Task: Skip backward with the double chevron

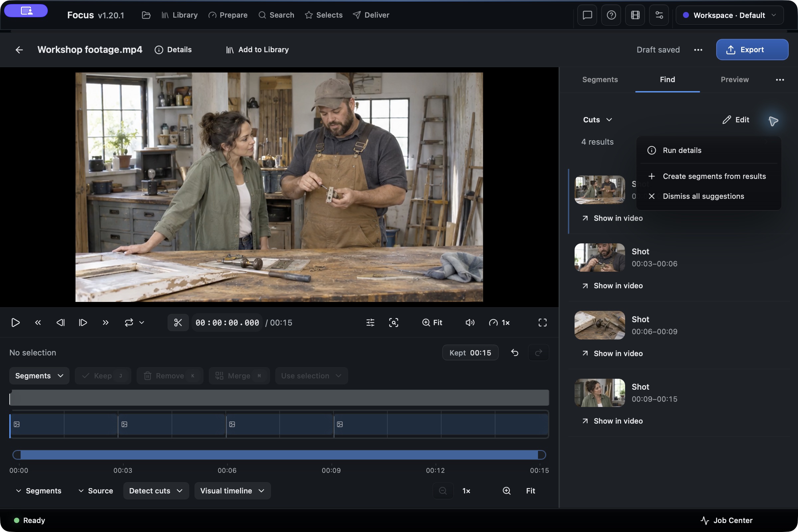Action: [x=38, y=322]
